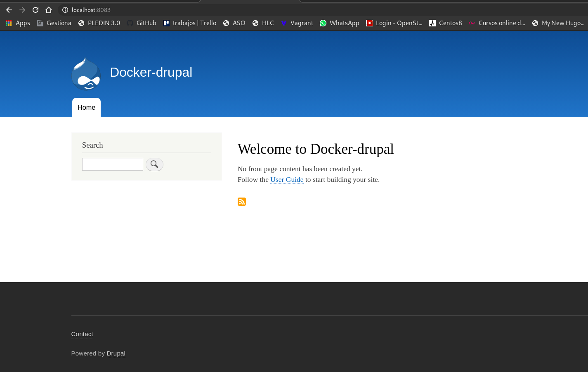Click the Drupal drop logo
This screenshot has height=372, width=588.
click(x=86, y=74)
